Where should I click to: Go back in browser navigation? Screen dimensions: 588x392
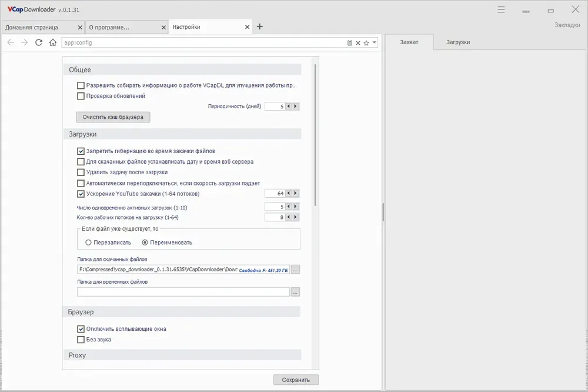coord(11,42)
